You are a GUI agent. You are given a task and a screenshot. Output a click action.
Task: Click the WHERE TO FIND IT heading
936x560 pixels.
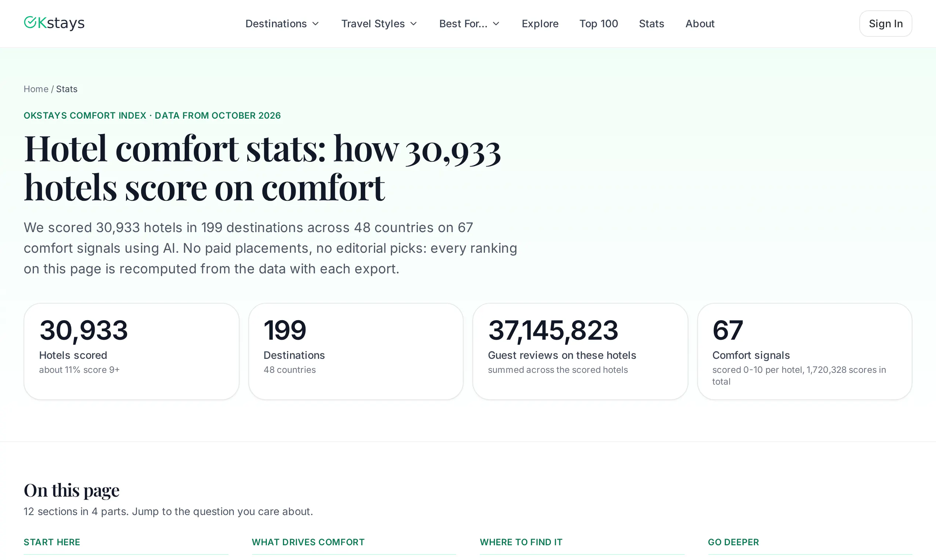coord(521,542)
